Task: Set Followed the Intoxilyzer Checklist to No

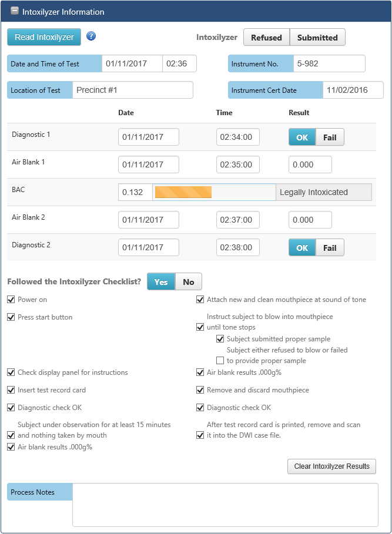Action: [188, 282]
